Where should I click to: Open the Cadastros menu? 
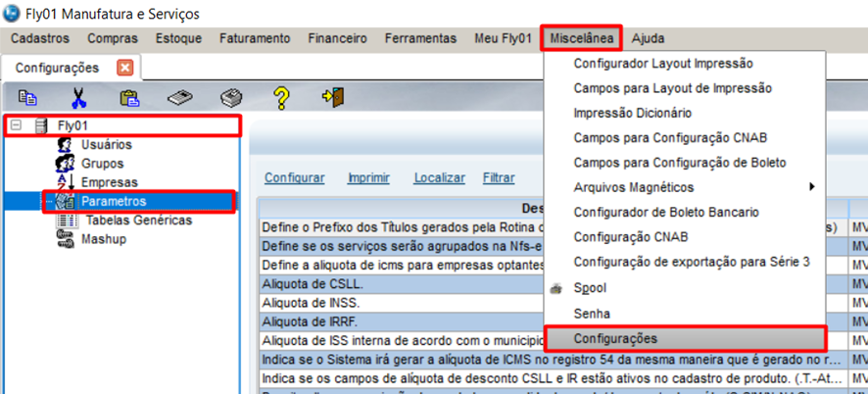(40, 38)
